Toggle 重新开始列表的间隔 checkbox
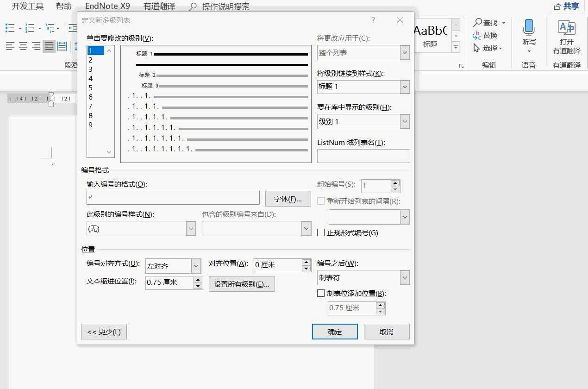Image resolution: width=588 pixels, height=389 pixels. point(321,200)
